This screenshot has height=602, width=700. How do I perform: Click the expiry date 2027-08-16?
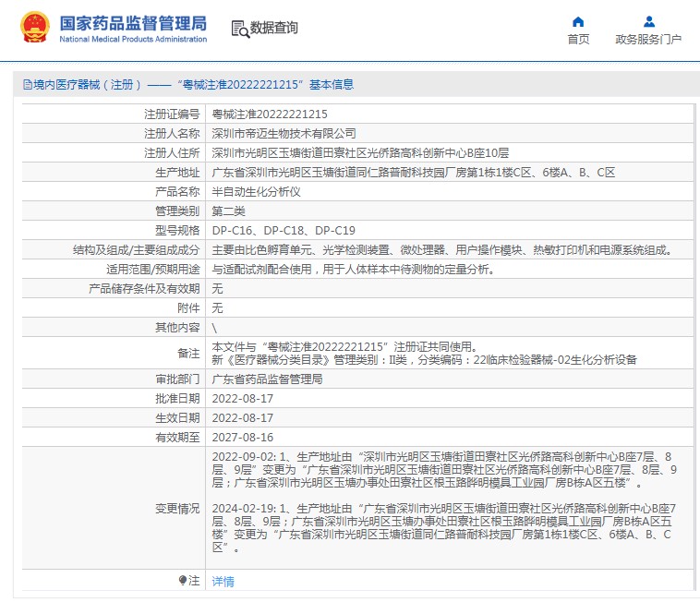coord(243,438)
